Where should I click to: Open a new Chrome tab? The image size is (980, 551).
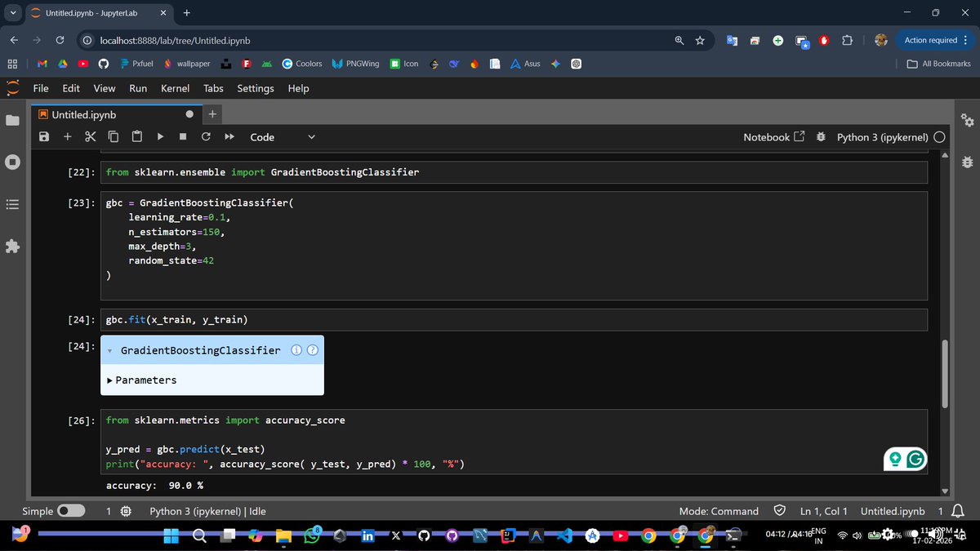pyautogui.click(x=187, y=13)
